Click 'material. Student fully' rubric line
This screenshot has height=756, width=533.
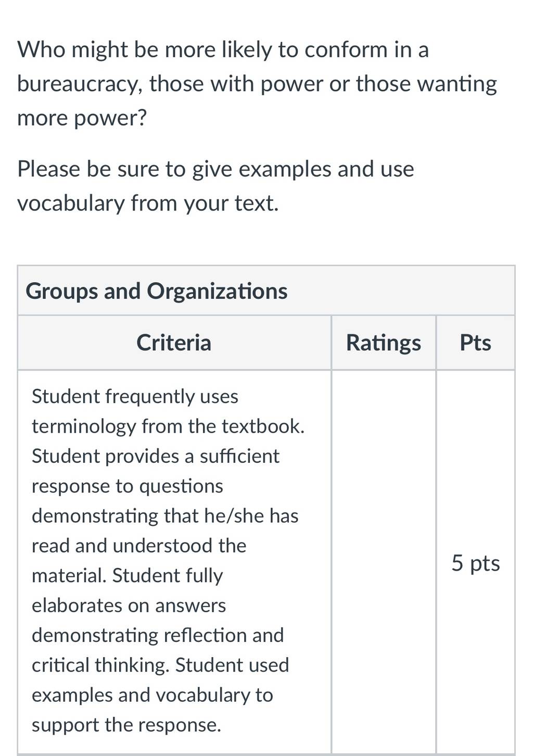[x=128, y=575]
